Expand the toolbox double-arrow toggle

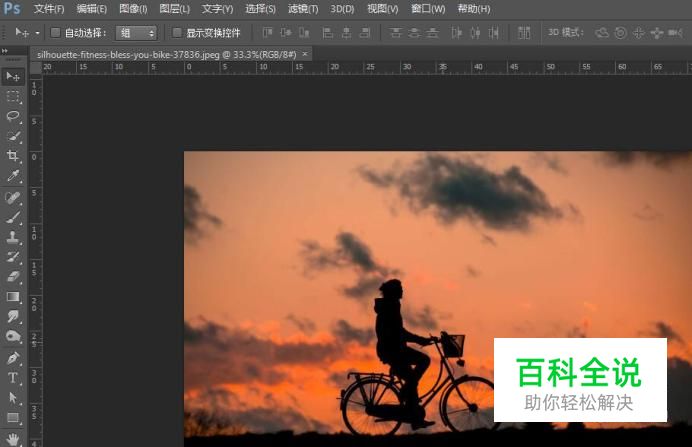5,51
